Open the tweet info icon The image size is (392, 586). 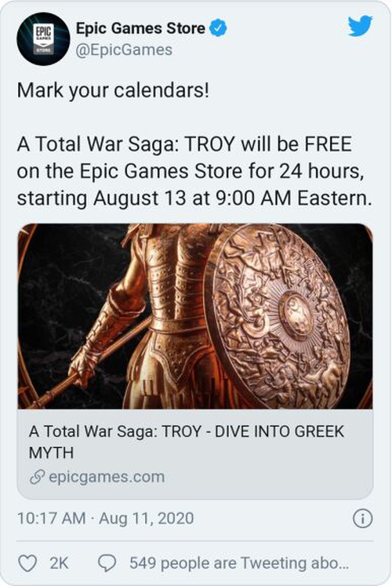[x=362, y=519]
